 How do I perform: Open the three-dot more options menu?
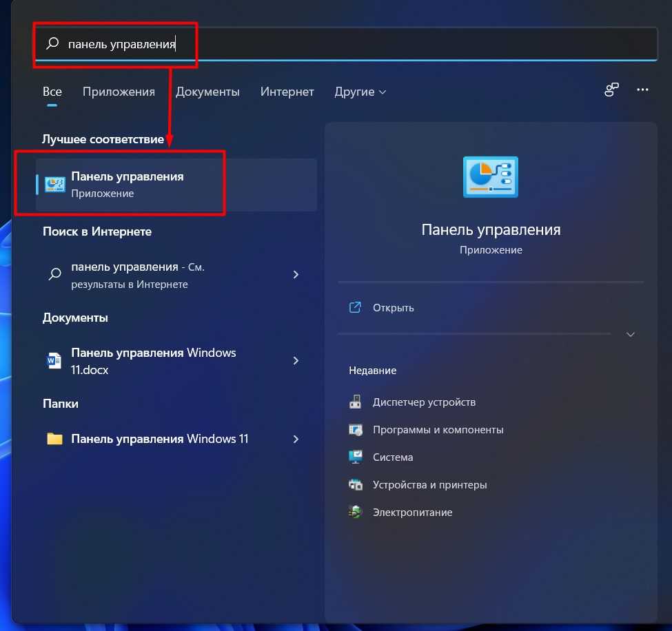click(642, 90)
